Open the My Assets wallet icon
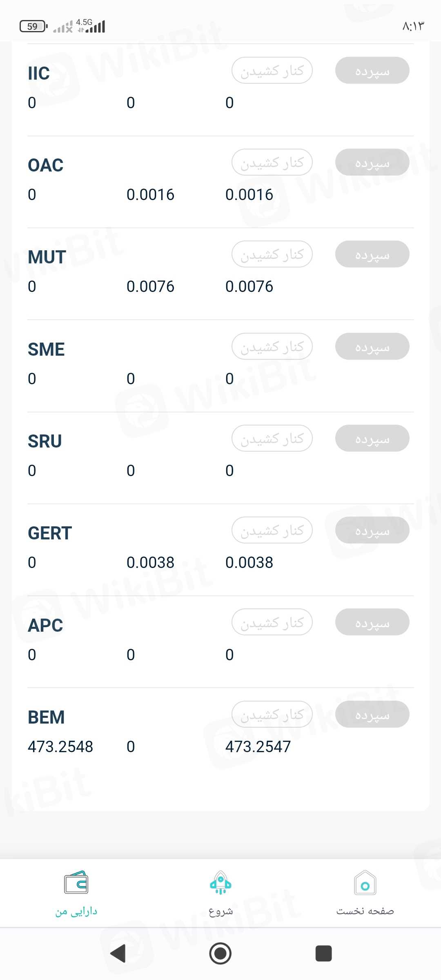The height and width of the screenshot is (980, 441). (x=76, y=883)
